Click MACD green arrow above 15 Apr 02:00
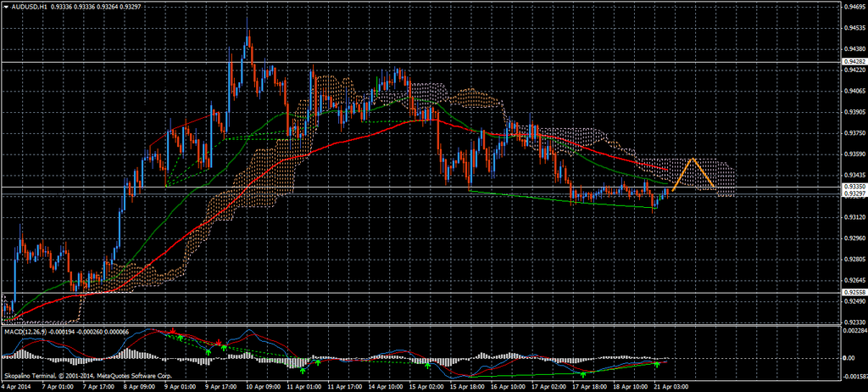 (427, 365)
